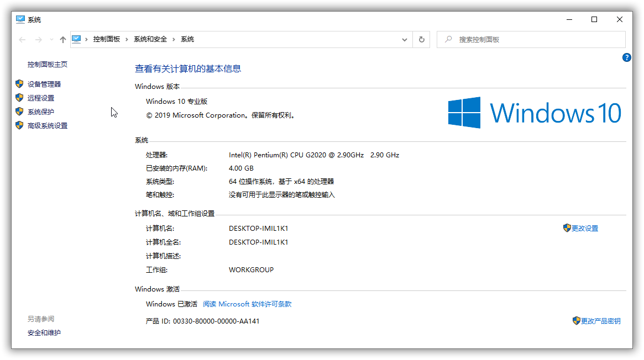Click the Windows 10 logo
The width and height of the screenshot is (644, 360).
pos(535,113)
